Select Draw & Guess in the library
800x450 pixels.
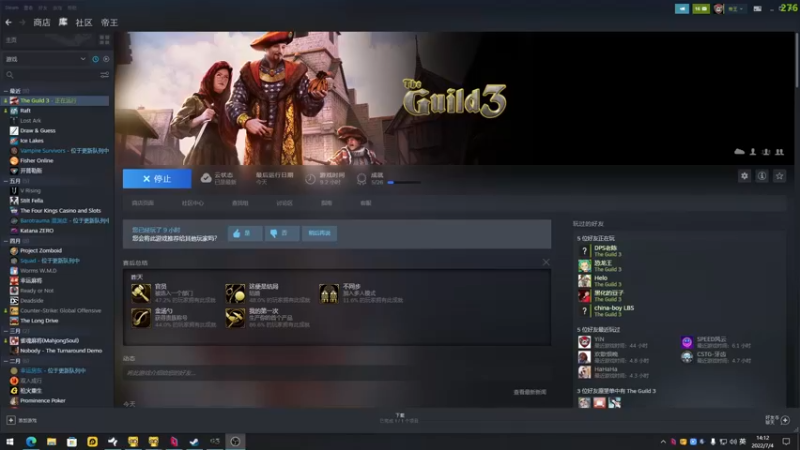[38, 131]
